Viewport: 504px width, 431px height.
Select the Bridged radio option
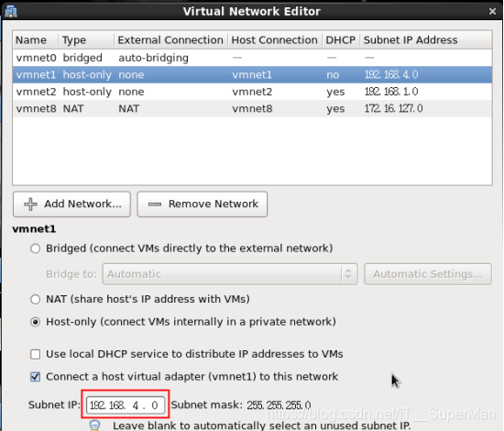click(x=36, y=249)
